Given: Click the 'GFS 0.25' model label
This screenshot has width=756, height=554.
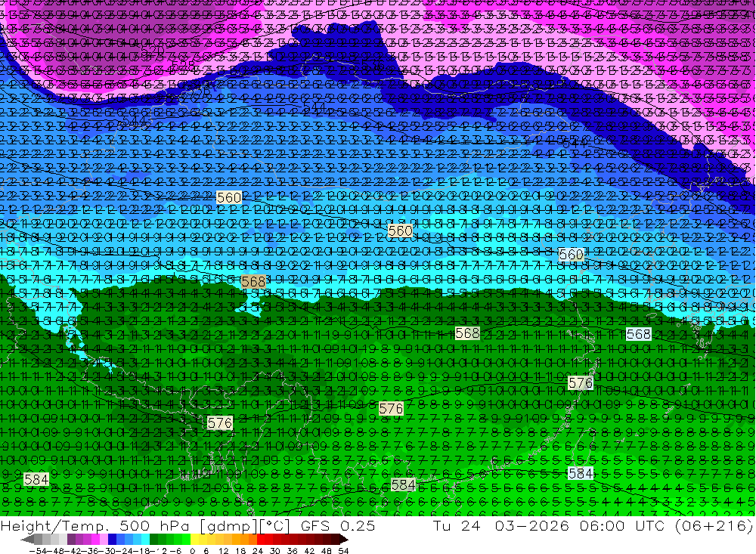Looking at the screenshot, I should point(338,527).
